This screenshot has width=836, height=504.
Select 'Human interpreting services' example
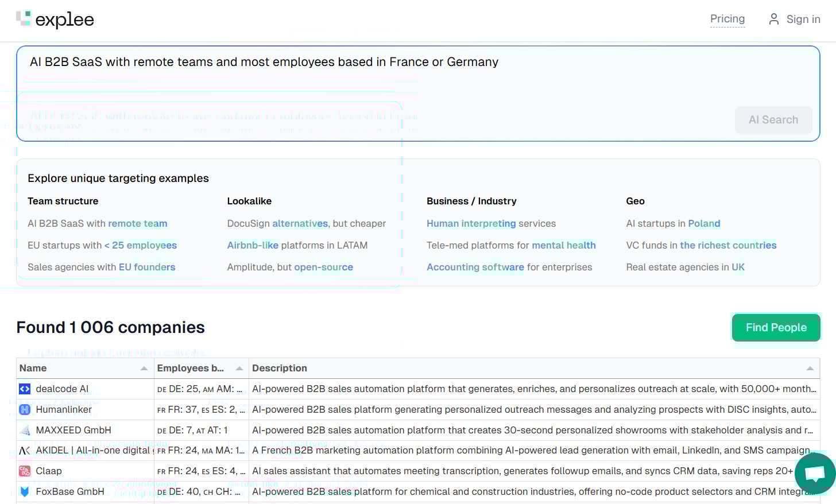[x=491, y=223]
